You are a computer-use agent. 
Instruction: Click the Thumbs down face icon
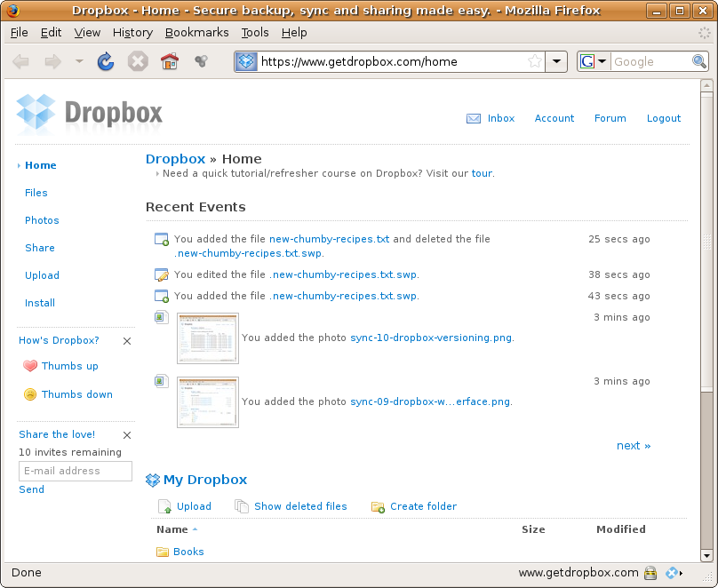[29, 394]
